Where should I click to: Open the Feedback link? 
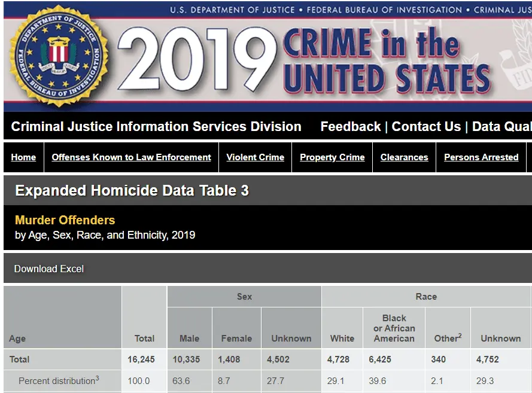[x=351, y=127]
